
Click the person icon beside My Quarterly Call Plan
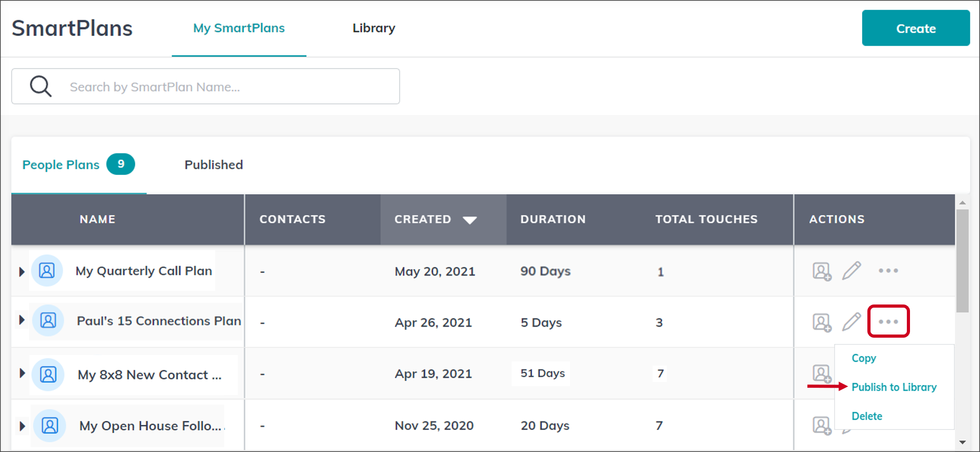(x=47, y=271)
